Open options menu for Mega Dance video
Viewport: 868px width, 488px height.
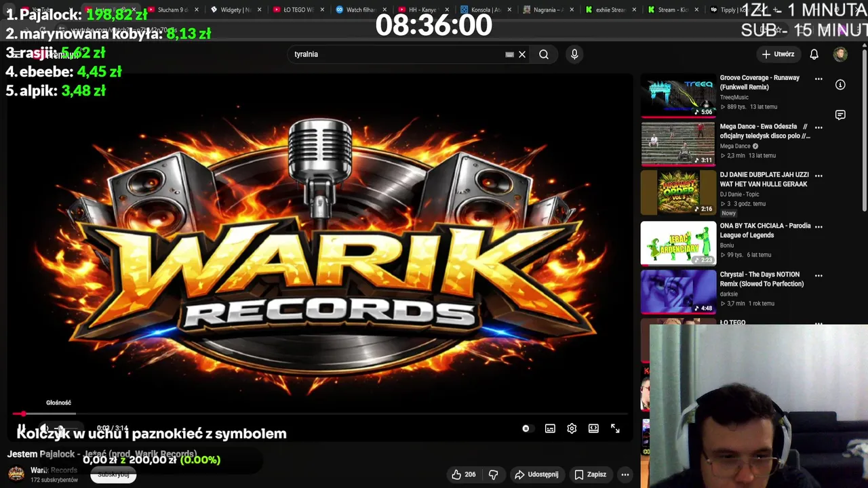[818, 127]
